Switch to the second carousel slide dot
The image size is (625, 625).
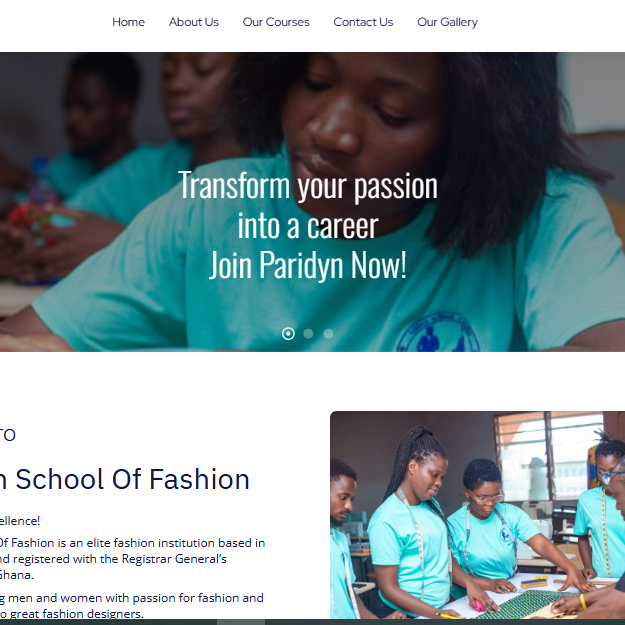pyautogui.click(x=308, y=334)
